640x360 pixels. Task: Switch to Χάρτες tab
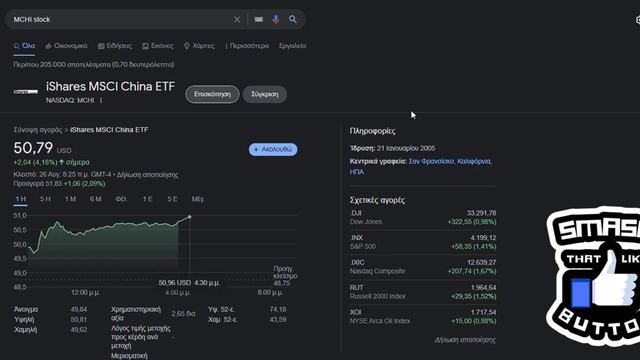click(x=199, y=46)
